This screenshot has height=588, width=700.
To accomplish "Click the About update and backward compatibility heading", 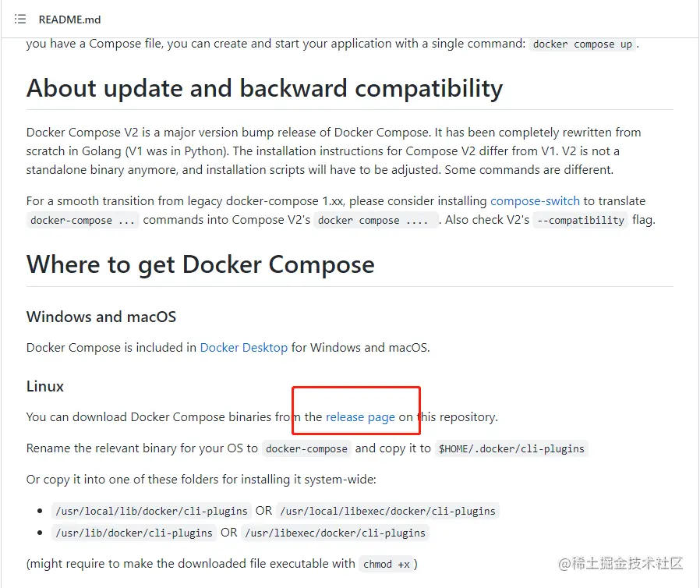I will pos(265,88).
